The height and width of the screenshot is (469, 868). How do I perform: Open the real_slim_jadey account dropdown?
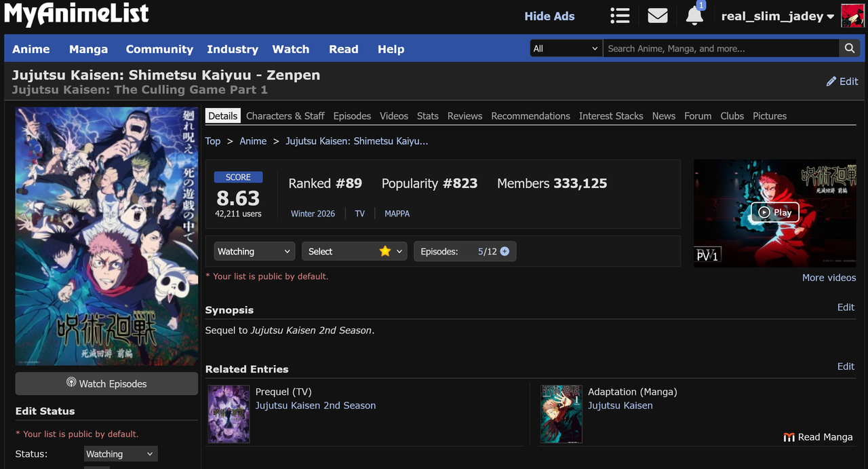(x=778, y=16)
